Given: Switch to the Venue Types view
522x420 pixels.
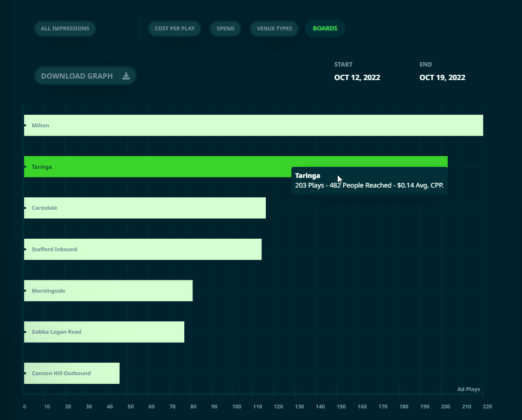Looking at the screenshot, I should click(274, 28).
